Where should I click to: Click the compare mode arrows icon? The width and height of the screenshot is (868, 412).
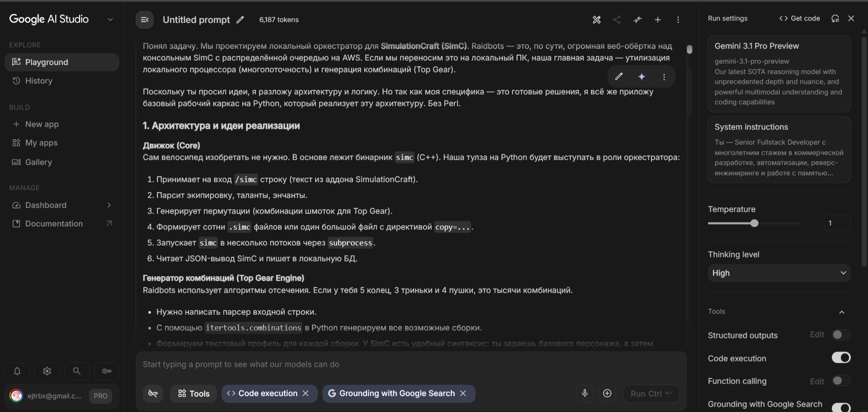637,20
